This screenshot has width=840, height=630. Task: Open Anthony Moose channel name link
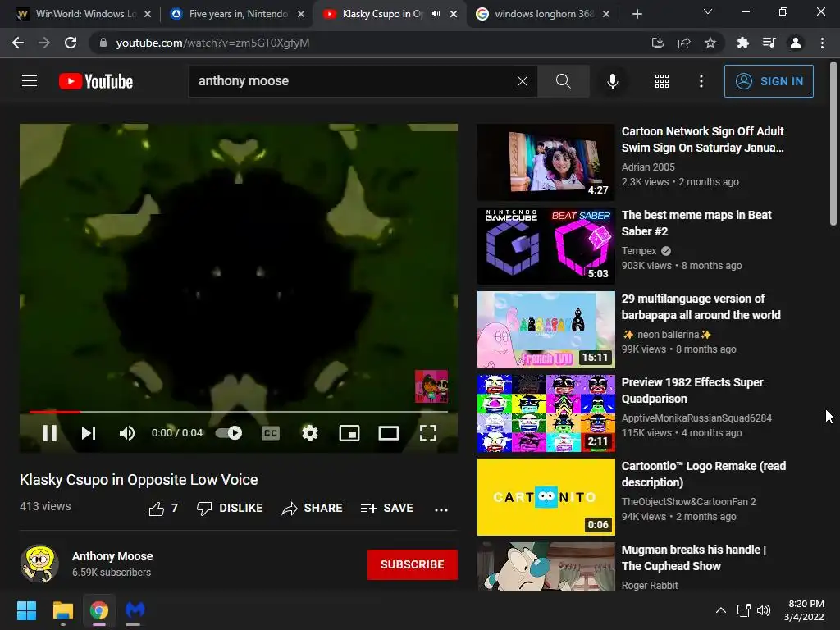[112, 556]
